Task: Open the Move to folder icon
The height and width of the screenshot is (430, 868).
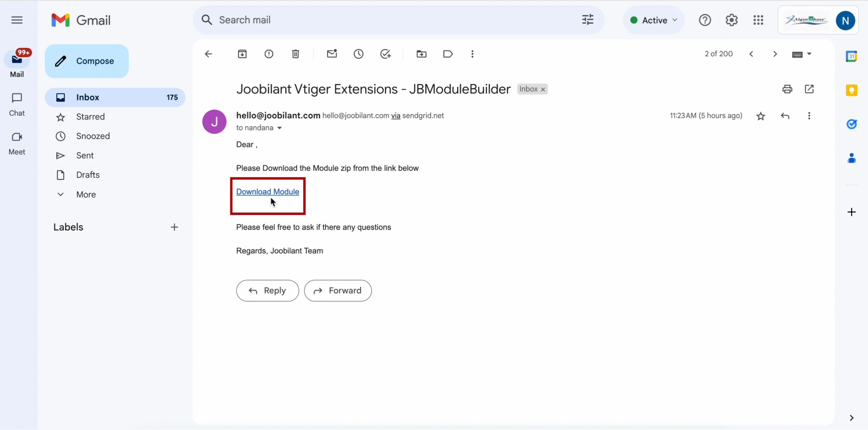Action: click(x=421, y=54)
